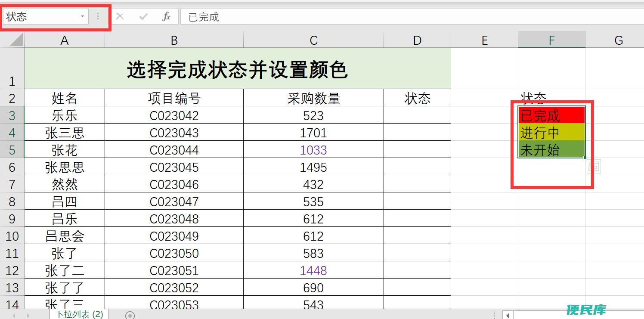This screenshot has height=319, width=644.
Task: Select column F header
Action: click(x=551, y=40)
